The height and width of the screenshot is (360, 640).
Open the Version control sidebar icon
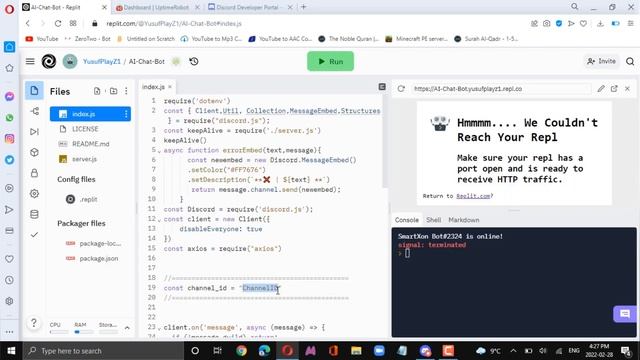[x=34, y=111]
